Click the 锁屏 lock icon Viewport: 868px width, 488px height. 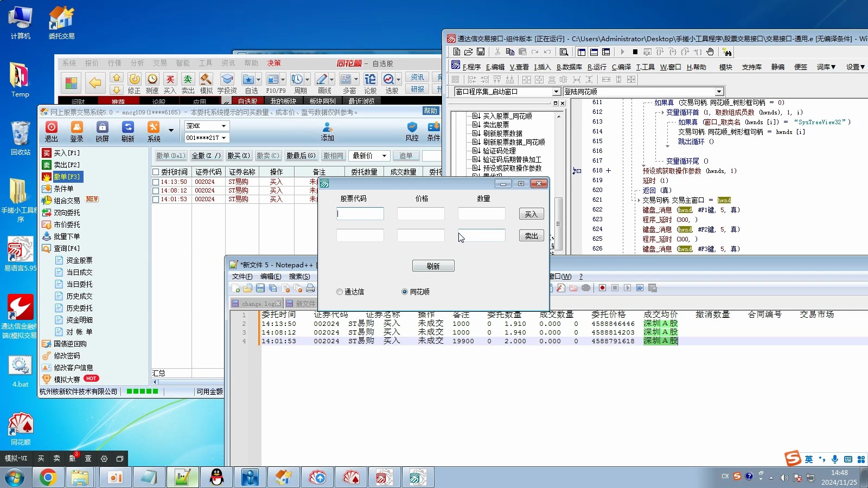click(103, 131)
